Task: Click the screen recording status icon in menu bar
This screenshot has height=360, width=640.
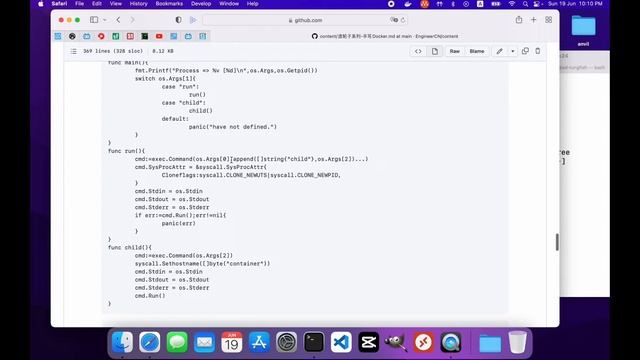Action: click(391, 4)
